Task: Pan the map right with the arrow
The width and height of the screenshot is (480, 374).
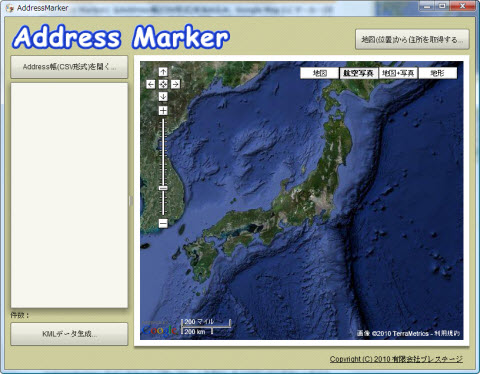Action: pos(175,84)
